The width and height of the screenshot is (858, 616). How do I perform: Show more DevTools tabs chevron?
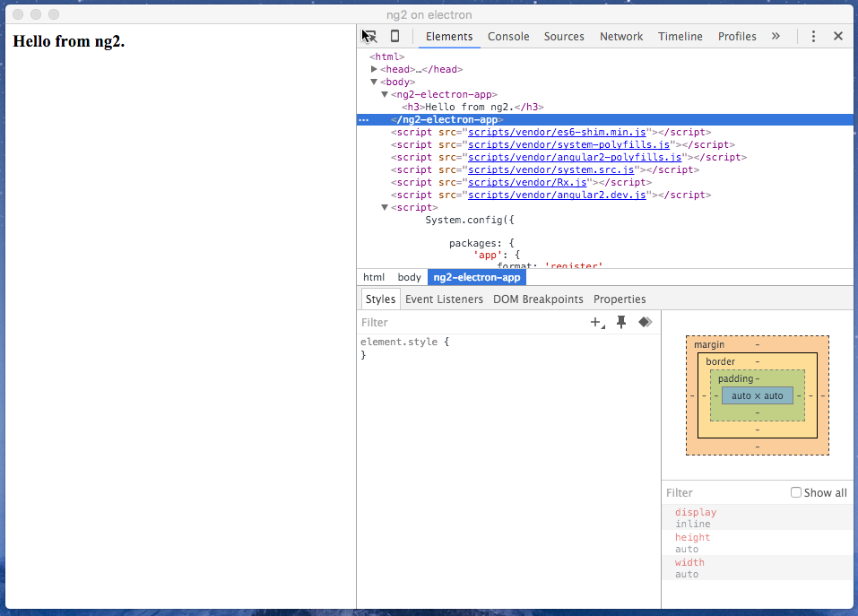[x=776, y=36]
